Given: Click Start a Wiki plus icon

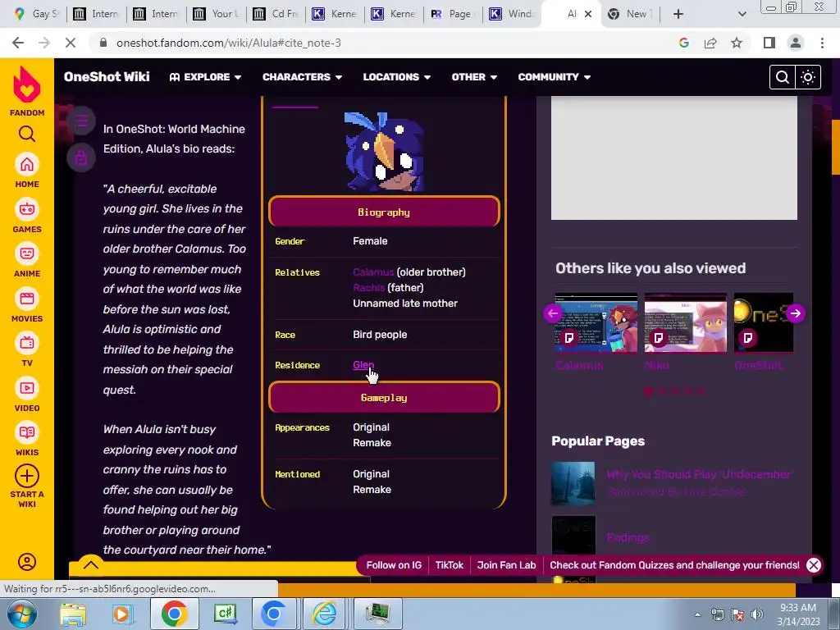Looking at the screenshot, I should (x=27, y=476).
